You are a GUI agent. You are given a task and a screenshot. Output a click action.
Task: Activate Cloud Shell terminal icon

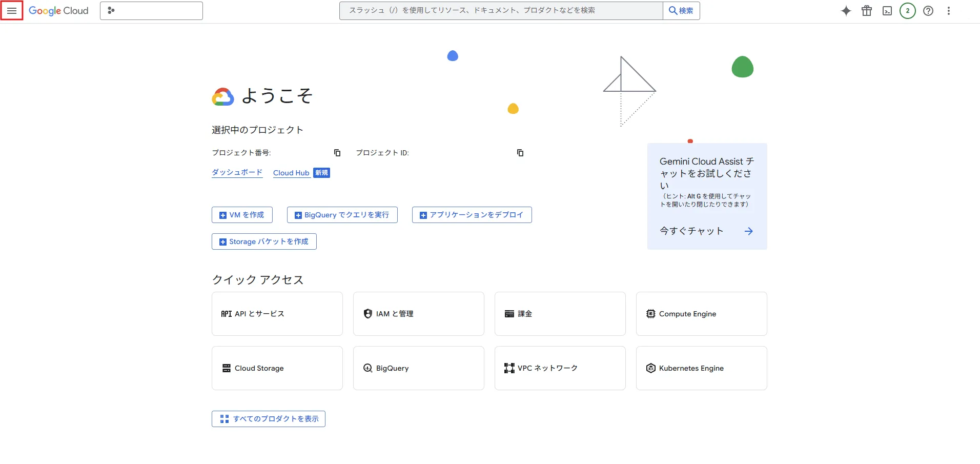(x=887, y=11)
